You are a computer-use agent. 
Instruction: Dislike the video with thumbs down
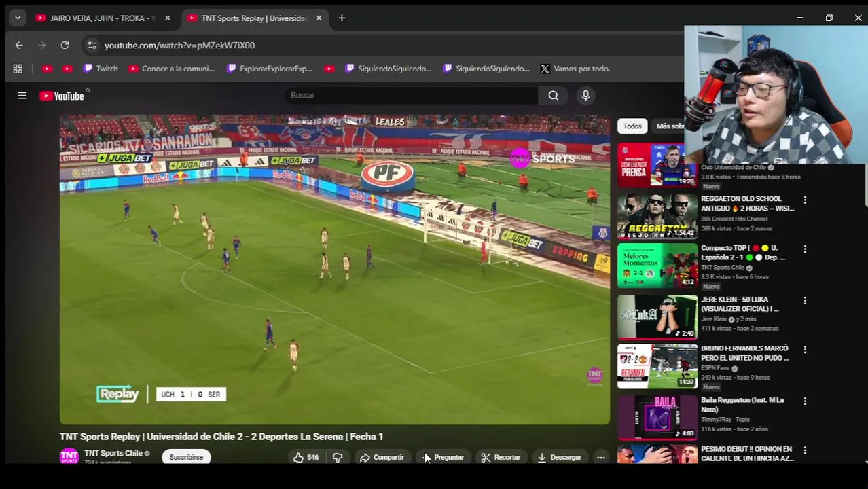[338, 457]
